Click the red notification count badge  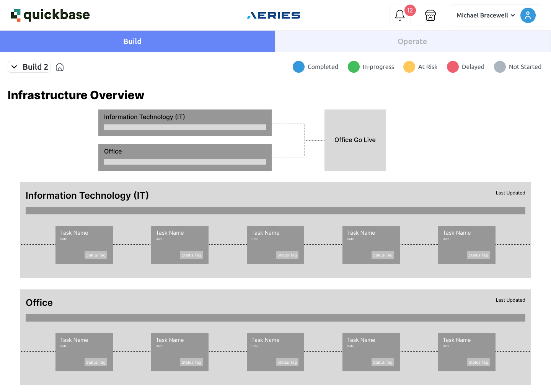coord(410,10)
